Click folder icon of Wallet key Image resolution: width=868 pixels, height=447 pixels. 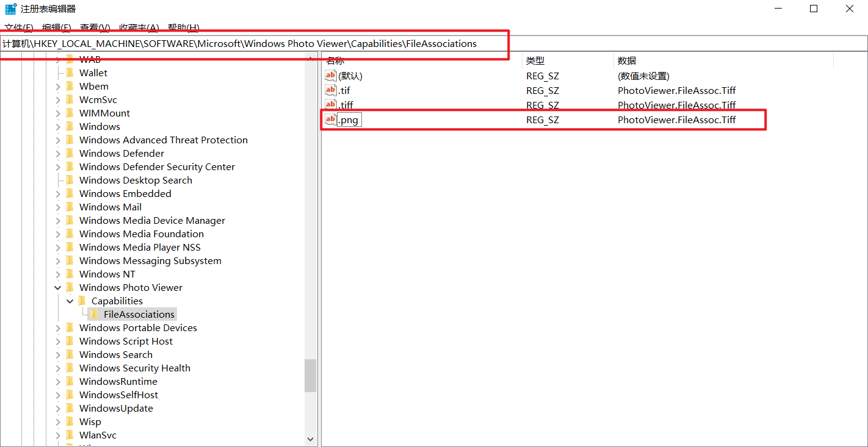tap(70, 73)
